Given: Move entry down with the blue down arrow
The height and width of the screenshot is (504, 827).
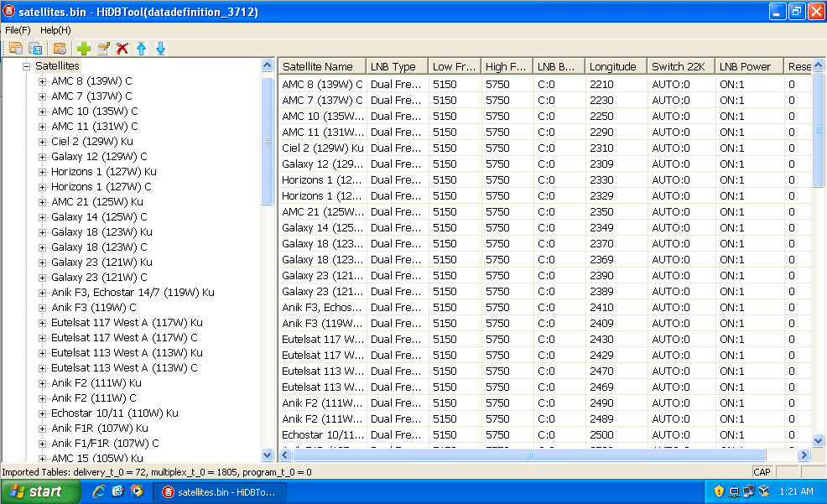Looking at the screenshot, I should pos(161,49).
